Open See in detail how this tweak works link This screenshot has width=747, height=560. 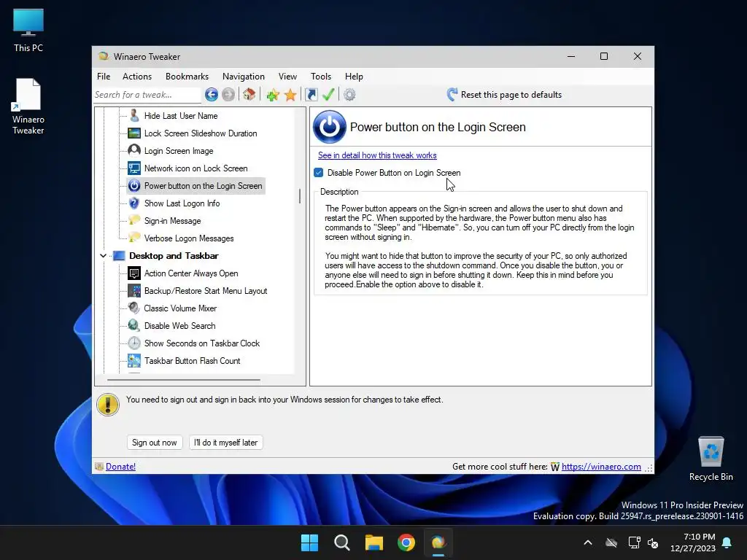pos(377,155)
